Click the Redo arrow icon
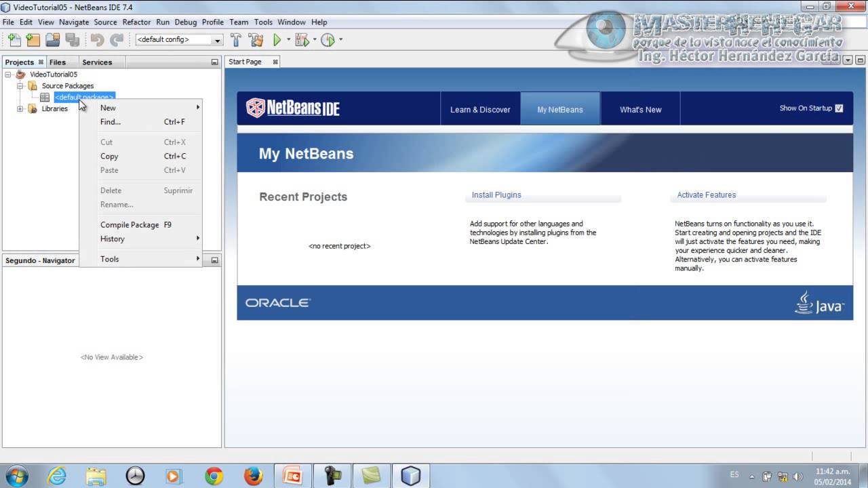The width and height of the screenshot is (868, 488). [x=117, y=40]
